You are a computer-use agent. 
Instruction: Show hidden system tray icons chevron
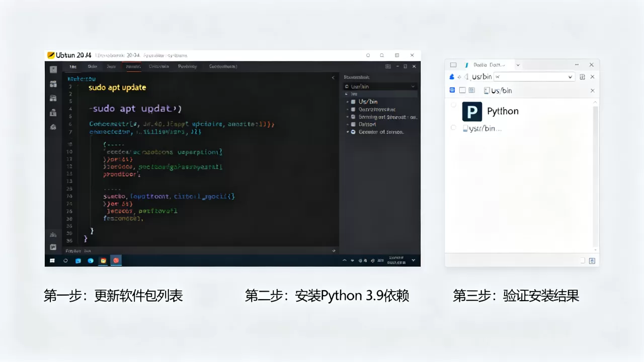(x=345, y=260)
